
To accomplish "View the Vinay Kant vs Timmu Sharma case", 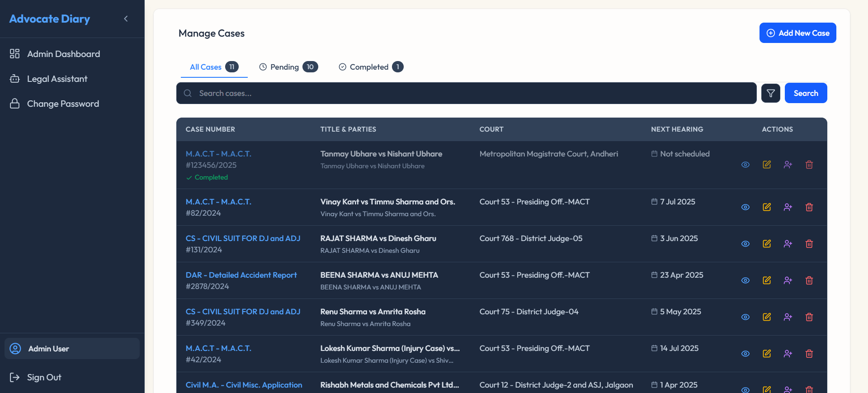I will coord(745,207).
